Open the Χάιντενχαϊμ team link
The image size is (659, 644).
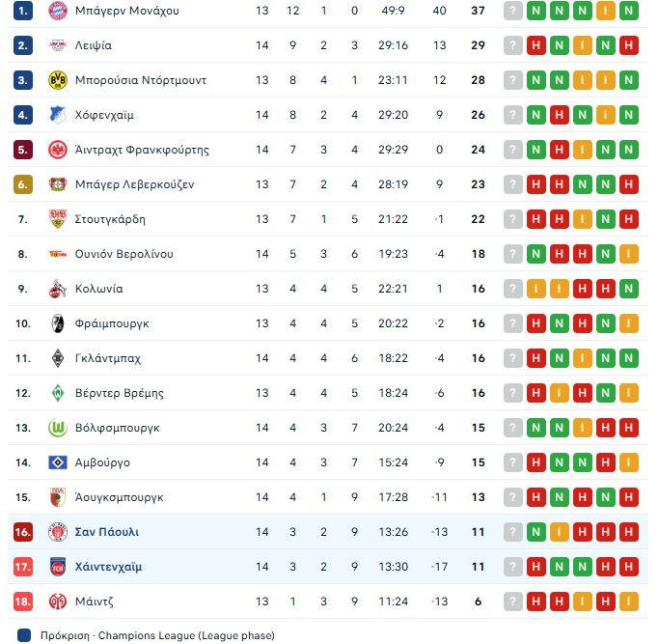108,567
